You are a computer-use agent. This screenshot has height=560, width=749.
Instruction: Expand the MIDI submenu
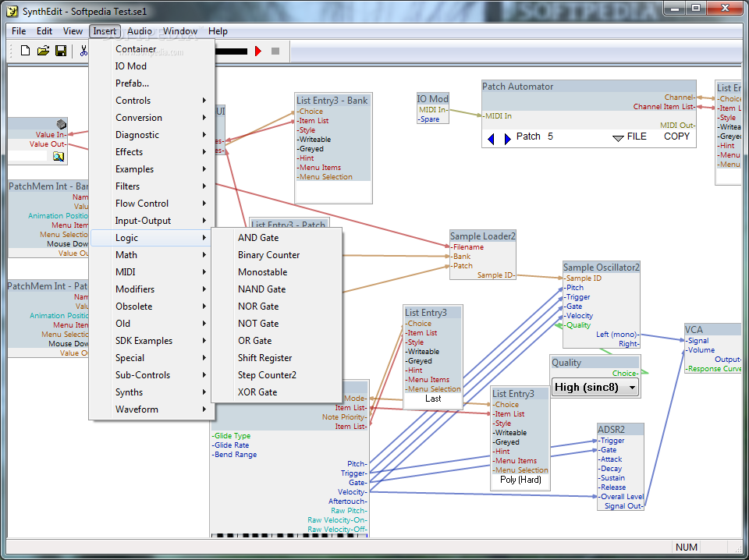152,272
